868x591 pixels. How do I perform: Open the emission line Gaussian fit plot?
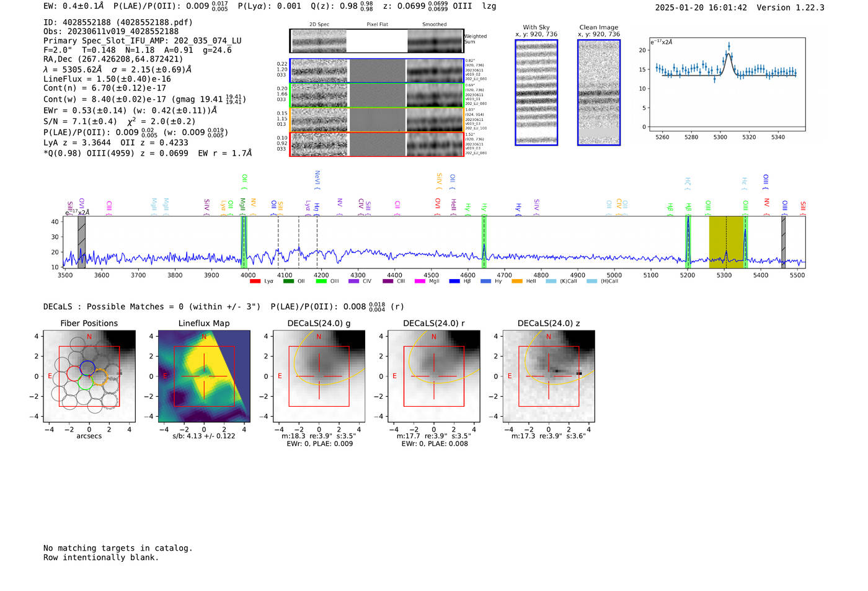[x=727, y=84]
